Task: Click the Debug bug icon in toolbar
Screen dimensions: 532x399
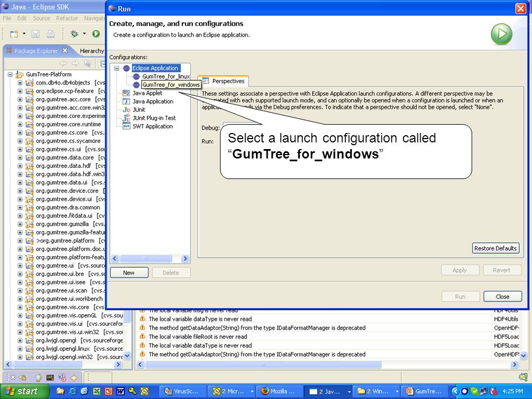Action: [x=74, y=34]
